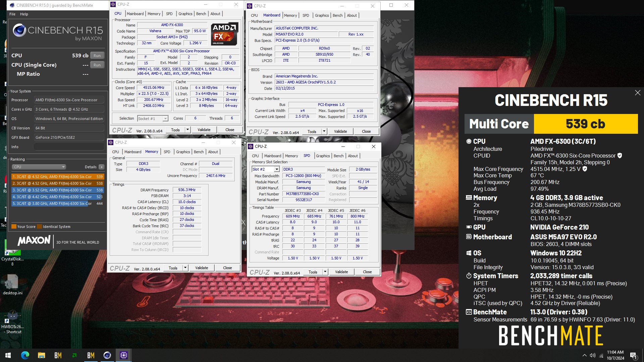Select ranking entry scoring 523
The height and width of the screenshot is (362, 644).
pos(58,197)
